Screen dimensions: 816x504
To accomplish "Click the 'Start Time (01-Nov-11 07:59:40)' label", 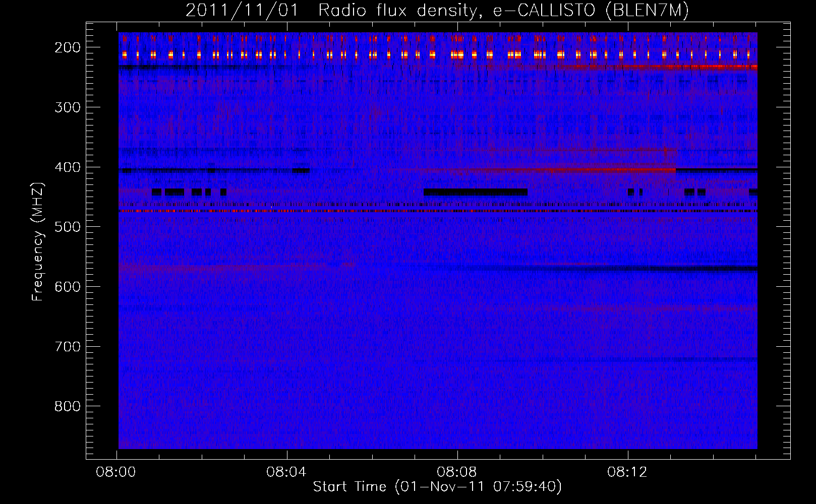I will [437, 487].
